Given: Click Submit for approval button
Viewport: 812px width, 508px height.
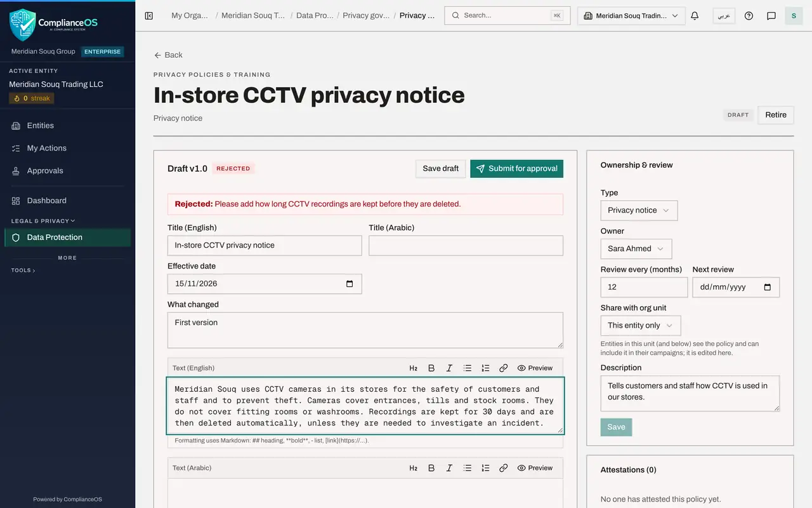Looking at the screenshot, I should point(516,169).
